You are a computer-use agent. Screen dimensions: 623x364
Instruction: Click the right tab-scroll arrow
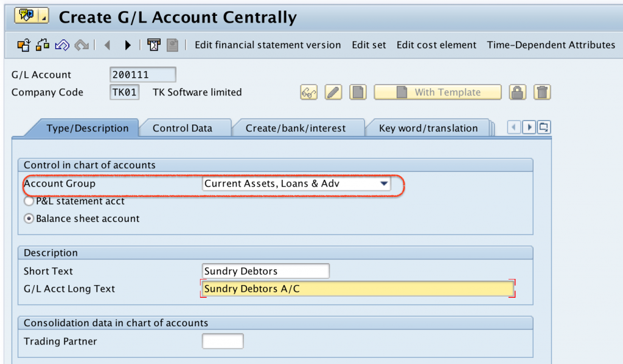coord(530,127)
